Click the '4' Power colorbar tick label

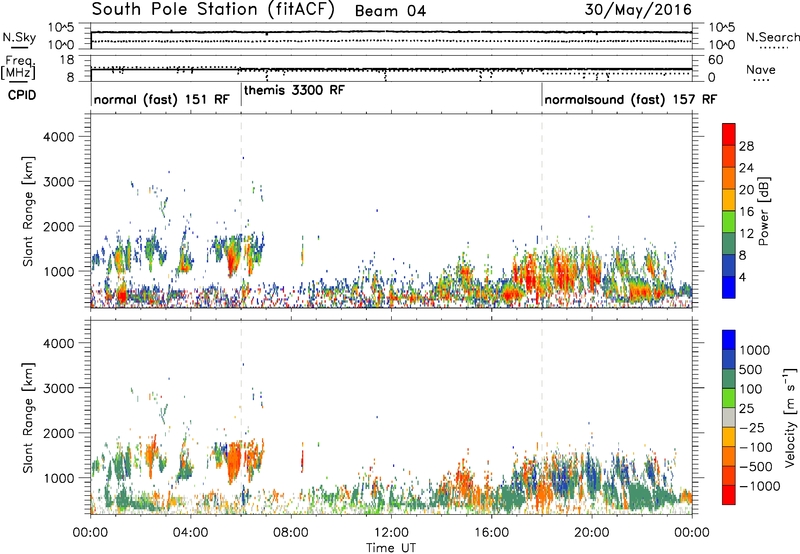tap(743, 278)
